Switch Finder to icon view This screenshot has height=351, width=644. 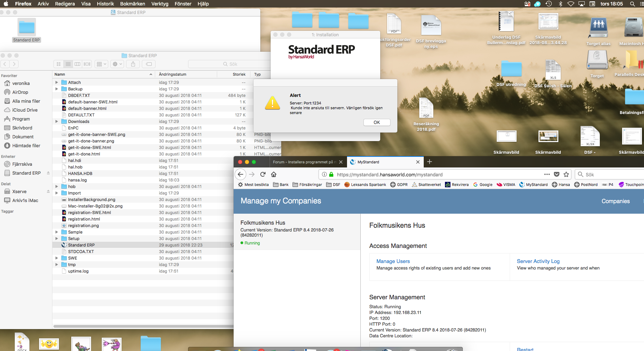pyautogui.click(x=59, y=64)
